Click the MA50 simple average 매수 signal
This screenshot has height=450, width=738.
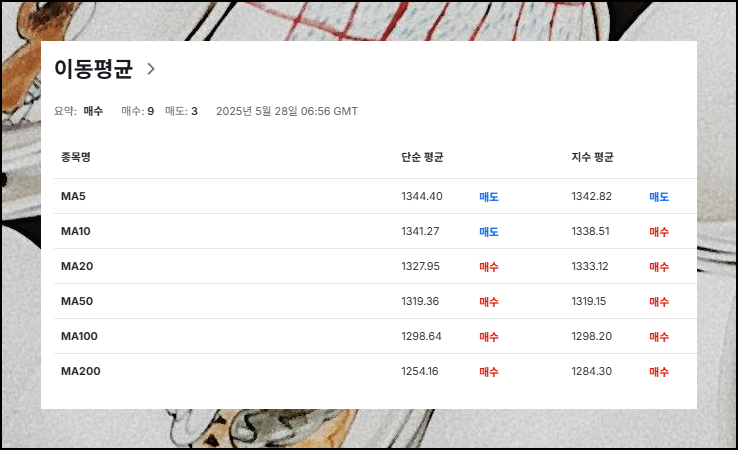(489, 302)
